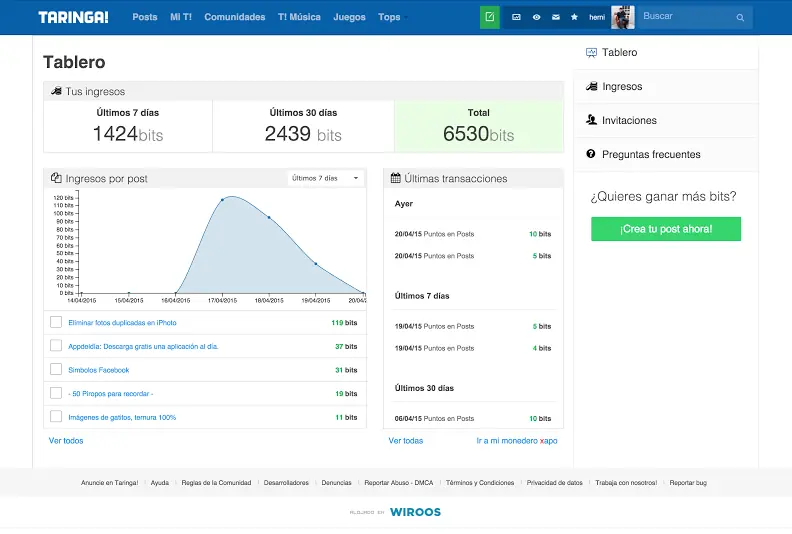
Task: Expand the Últimos 7 días dropdown
Action: 325,178
